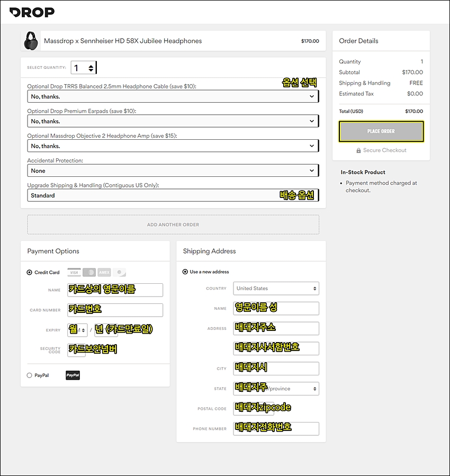Screen dimensions: 450x476
Task: Click the In-Stock Product heading
Action: pyautogui.click(x=363, y=172)
